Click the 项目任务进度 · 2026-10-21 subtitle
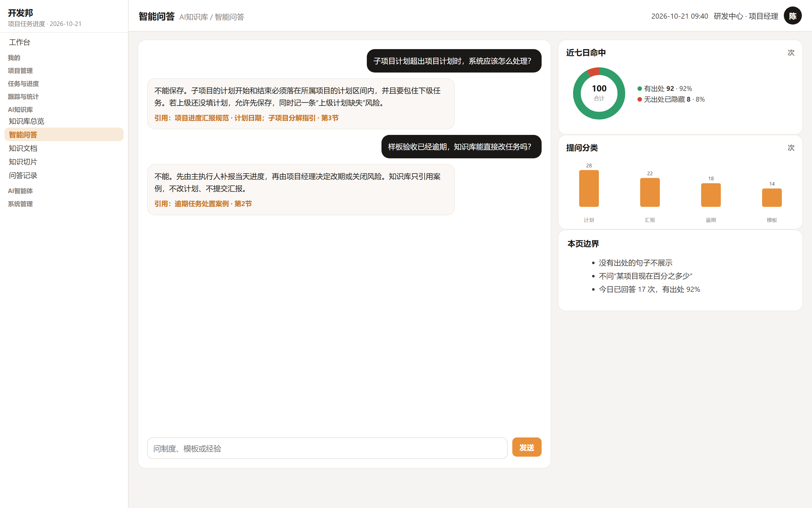The height and width of the screenshot is (508, 812). pyautogui.click(x=45, y=24)
